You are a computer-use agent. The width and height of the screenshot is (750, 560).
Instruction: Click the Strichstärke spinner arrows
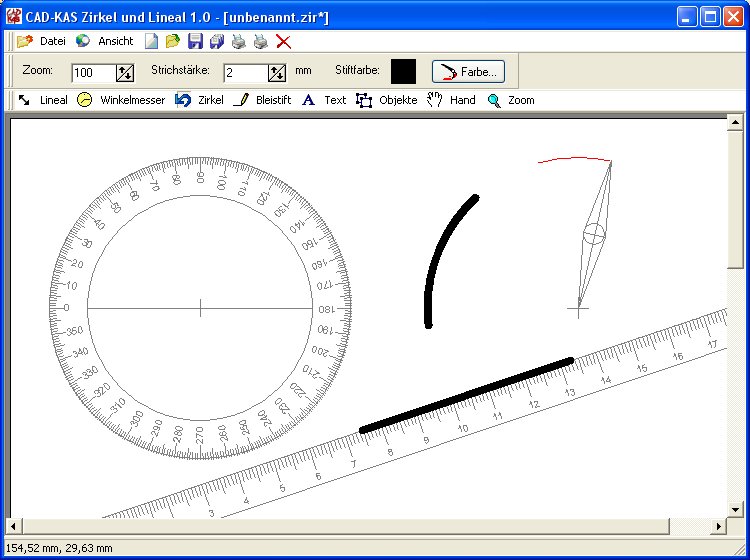277,73
